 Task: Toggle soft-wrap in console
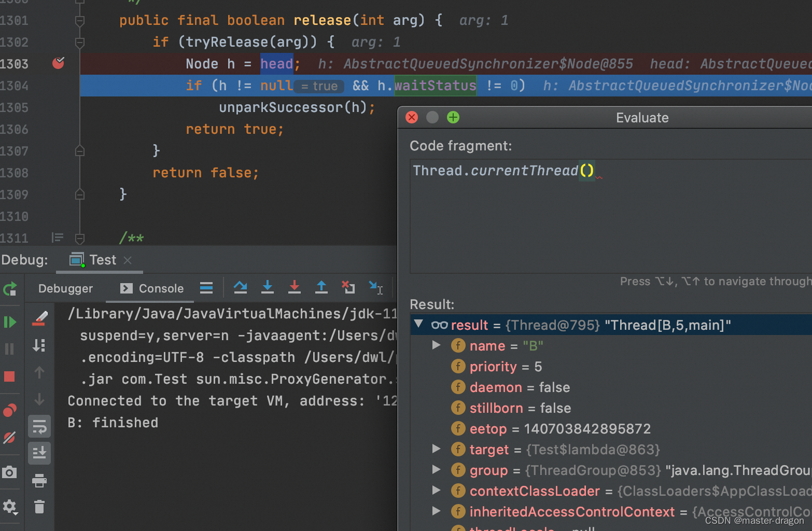pos(39,426)
